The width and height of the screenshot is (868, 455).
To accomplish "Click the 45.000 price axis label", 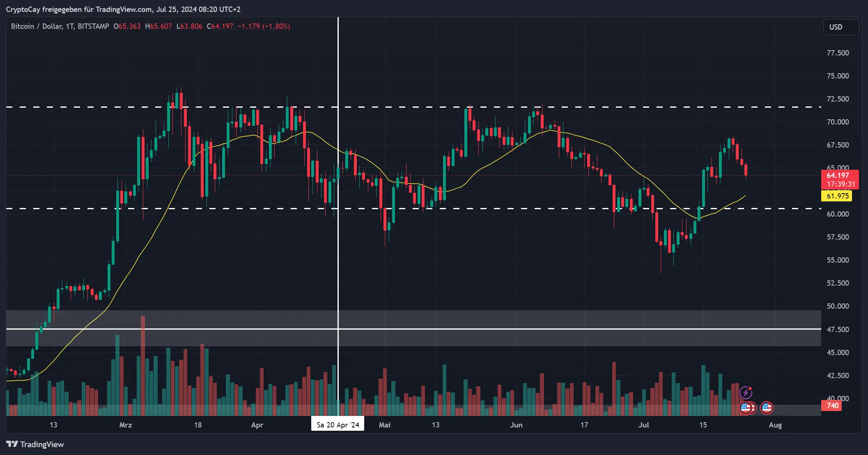I will [x=838, y=352].
